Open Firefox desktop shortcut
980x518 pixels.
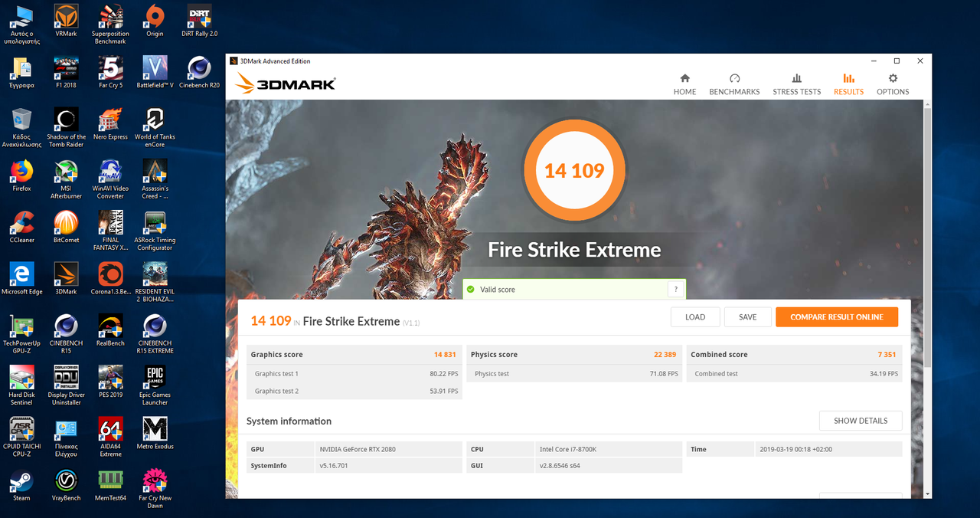pos(21,175)
